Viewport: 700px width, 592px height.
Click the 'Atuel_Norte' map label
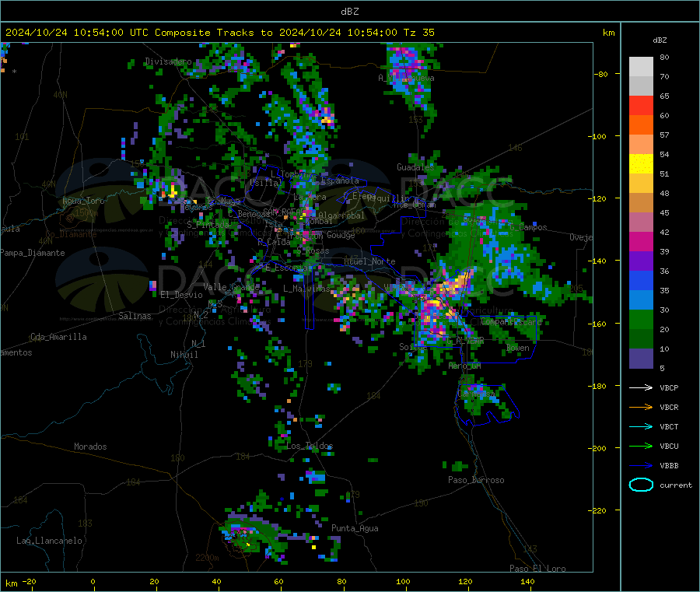(369, 261)
